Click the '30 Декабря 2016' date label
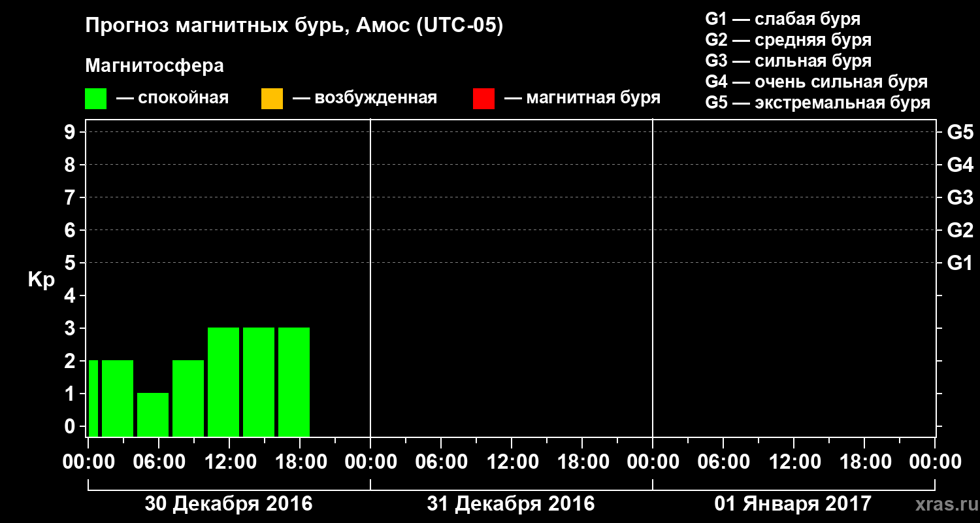 [x=229, y=504]
